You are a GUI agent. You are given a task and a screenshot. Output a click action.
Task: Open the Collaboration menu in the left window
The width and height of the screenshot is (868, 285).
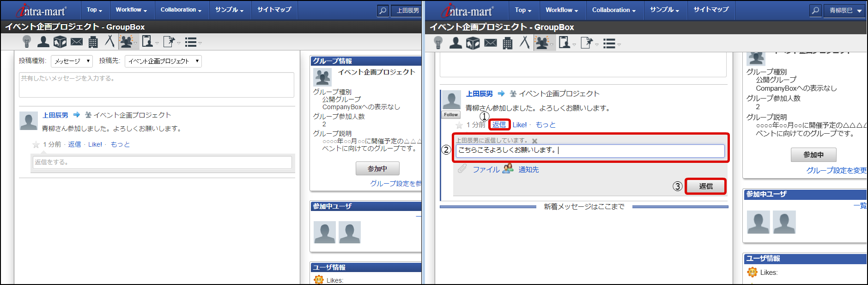click(x=181, y=10)
